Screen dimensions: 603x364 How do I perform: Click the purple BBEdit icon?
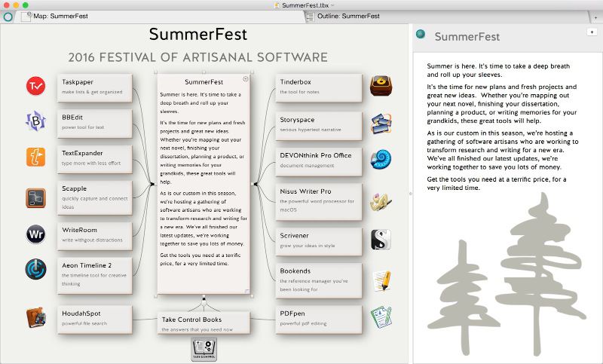pos(35,121)
